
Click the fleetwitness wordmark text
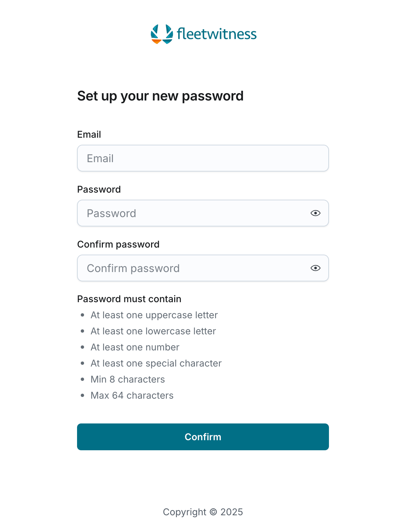coord(216,34)
